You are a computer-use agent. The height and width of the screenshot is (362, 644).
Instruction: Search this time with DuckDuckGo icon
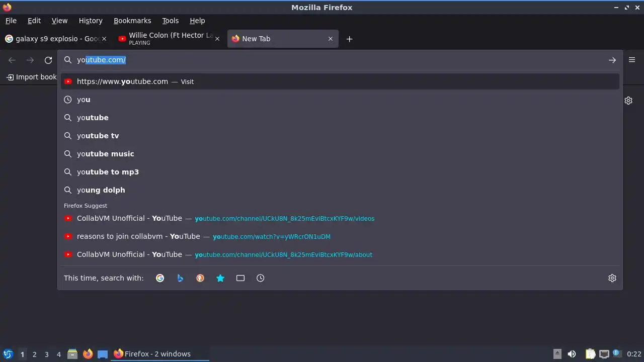(200, 278)
